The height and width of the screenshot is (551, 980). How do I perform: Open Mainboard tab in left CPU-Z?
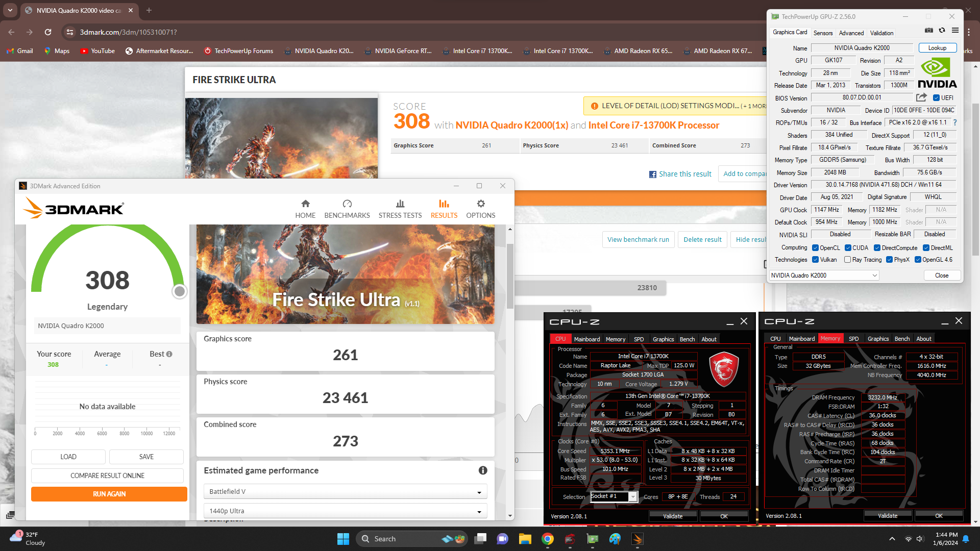coord(587,339)
